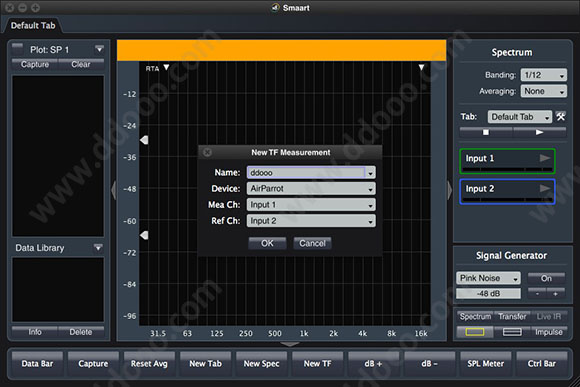This screenshot has height=387, width=580.
Task: Click dB - button
Action: [429, 364]
